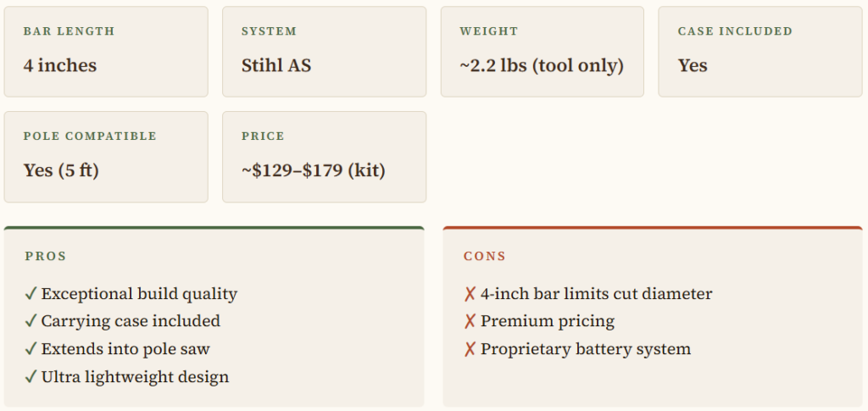Click the CONS heading
Screen dimensions: 868x411
click(x=485, y=256)
